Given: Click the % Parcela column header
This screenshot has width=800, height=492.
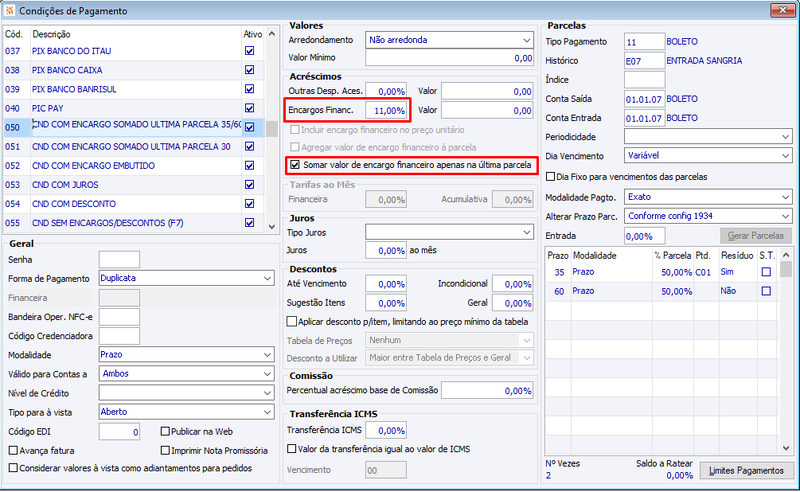Looking at the screenshot, I should [672, 255].
